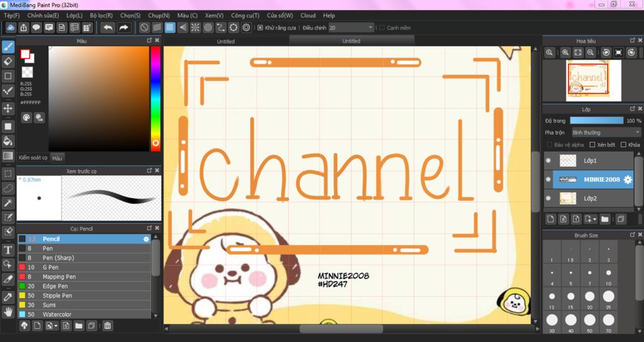
Task: Click the Undo arrow in toolbar
Action: (x=108, y=28)
